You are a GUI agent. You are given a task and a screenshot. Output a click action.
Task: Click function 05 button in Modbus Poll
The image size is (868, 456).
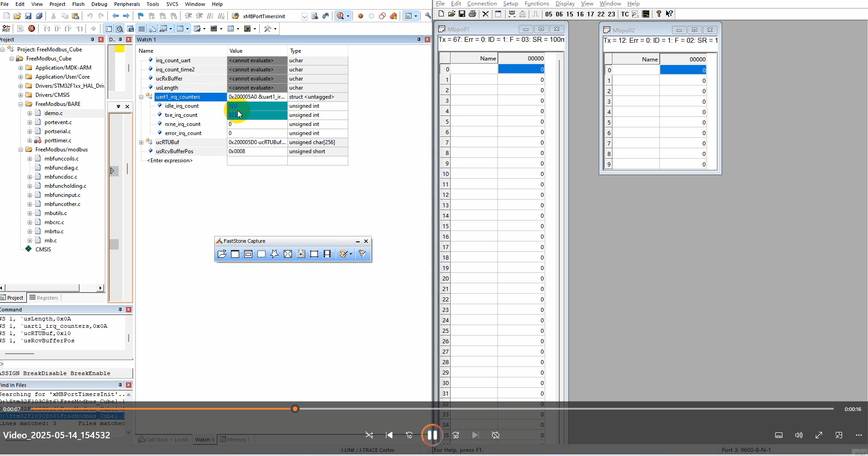(x=549, y=14)
